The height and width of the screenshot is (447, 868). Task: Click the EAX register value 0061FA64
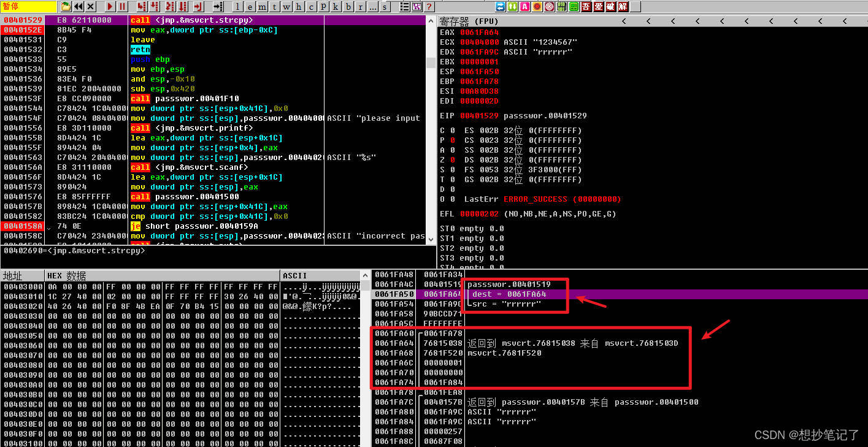479,32
